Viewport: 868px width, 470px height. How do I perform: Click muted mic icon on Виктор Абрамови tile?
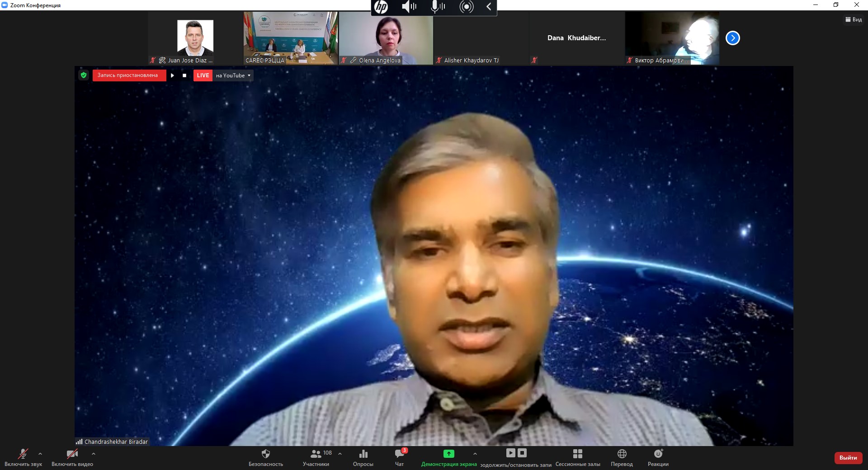point(630,60)
